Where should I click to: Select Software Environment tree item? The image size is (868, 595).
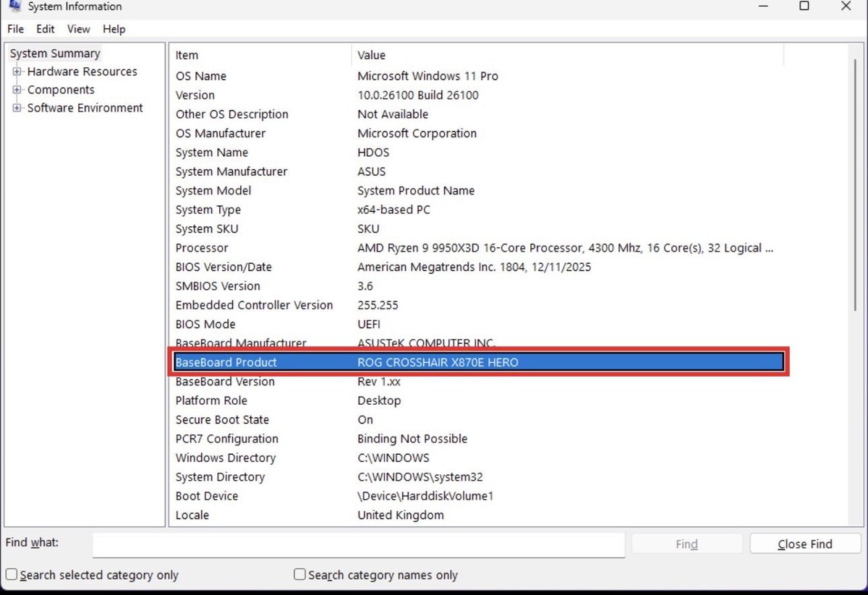pyautogui.click(x=85, y=108)
